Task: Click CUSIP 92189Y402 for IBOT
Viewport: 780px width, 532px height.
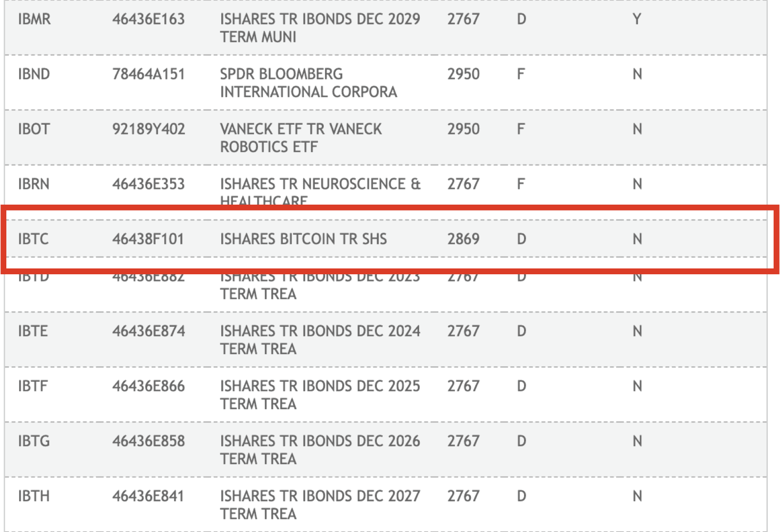Action: [149, 129]
